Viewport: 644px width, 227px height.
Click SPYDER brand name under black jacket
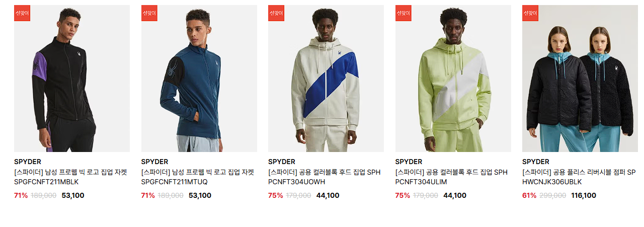(x=28, y=162)
